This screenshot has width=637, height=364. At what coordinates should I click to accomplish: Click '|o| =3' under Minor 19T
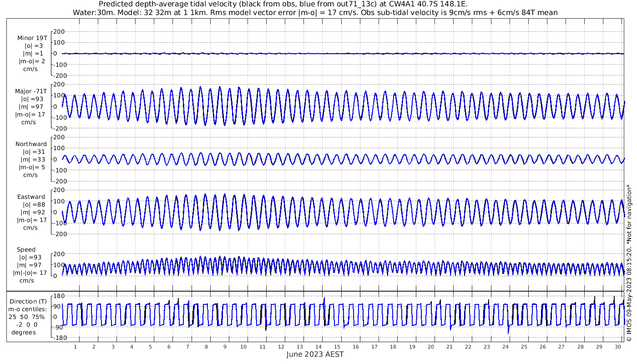point(34,46)
